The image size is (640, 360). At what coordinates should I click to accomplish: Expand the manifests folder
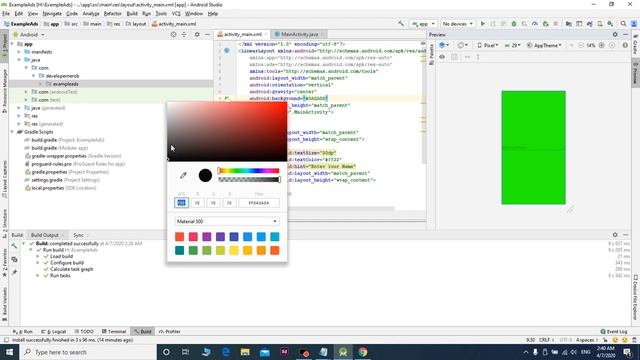pyautogui.click(x=19, y=52)
